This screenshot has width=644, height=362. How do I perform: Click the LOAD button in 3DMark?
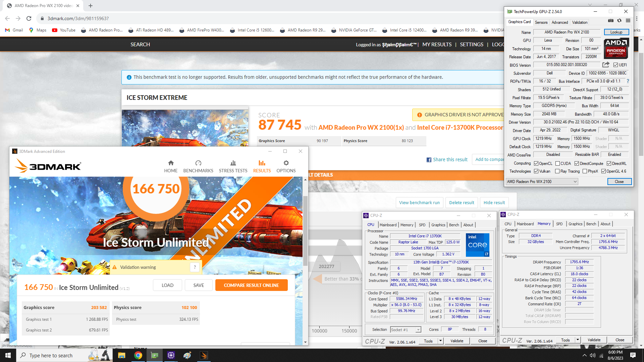point(167,285)
